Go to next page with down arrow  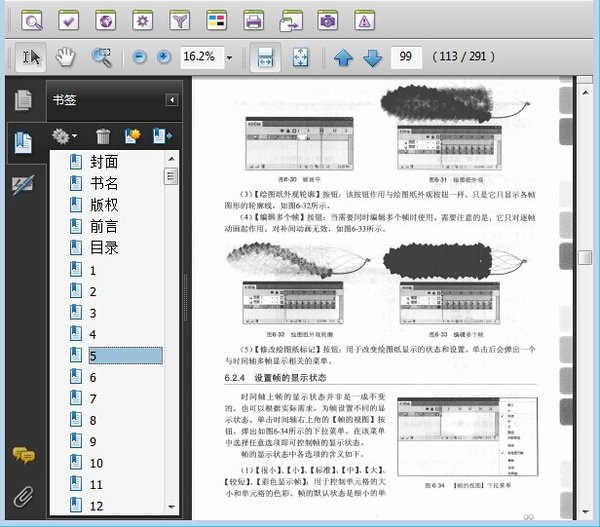[372, 57]
